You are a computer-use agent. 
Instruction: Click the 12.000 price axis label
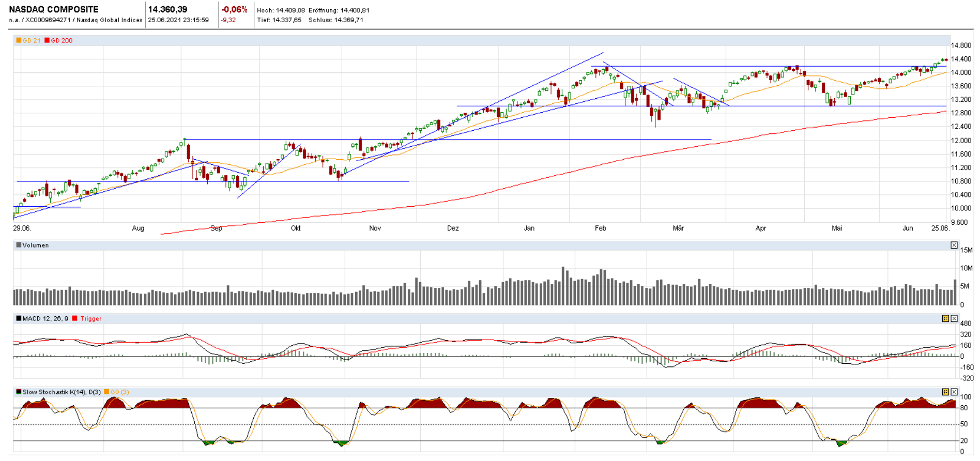[x=961, y=141]
